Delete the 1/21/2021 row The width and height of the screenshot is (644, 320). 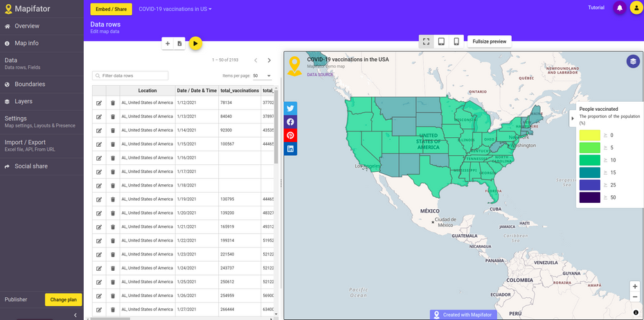click(x=113, y=226)
